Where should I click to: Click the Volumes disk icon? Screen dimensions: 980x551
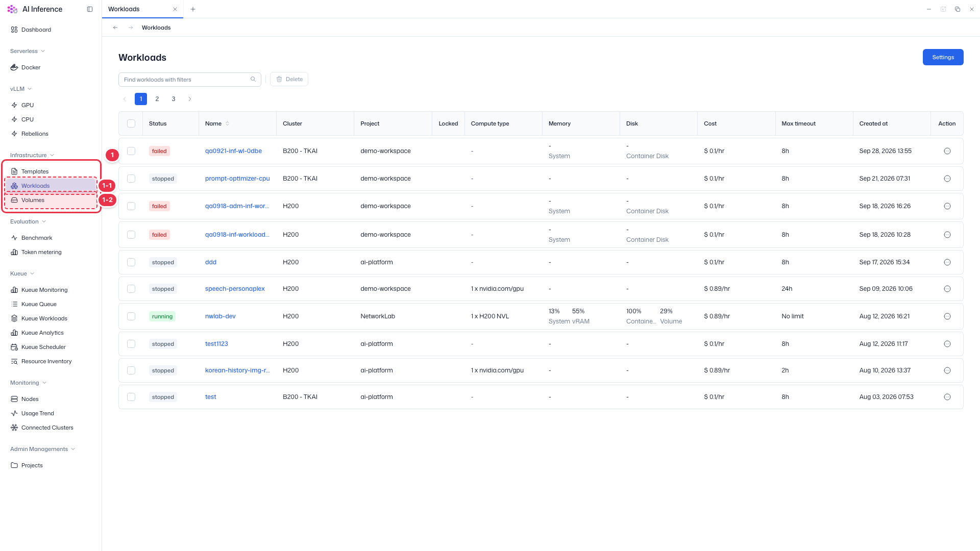pyautogui.click(x=14, y=200)
